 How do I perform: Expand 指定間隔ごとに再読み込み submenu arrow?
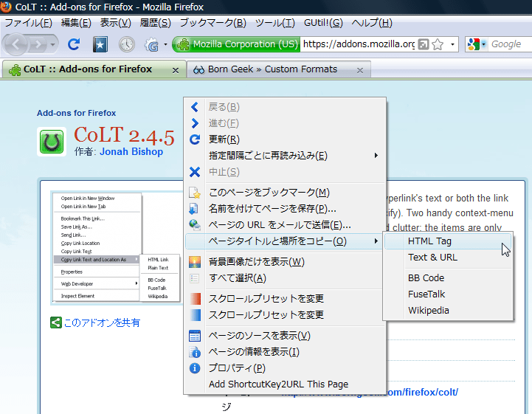click(376, 156)
